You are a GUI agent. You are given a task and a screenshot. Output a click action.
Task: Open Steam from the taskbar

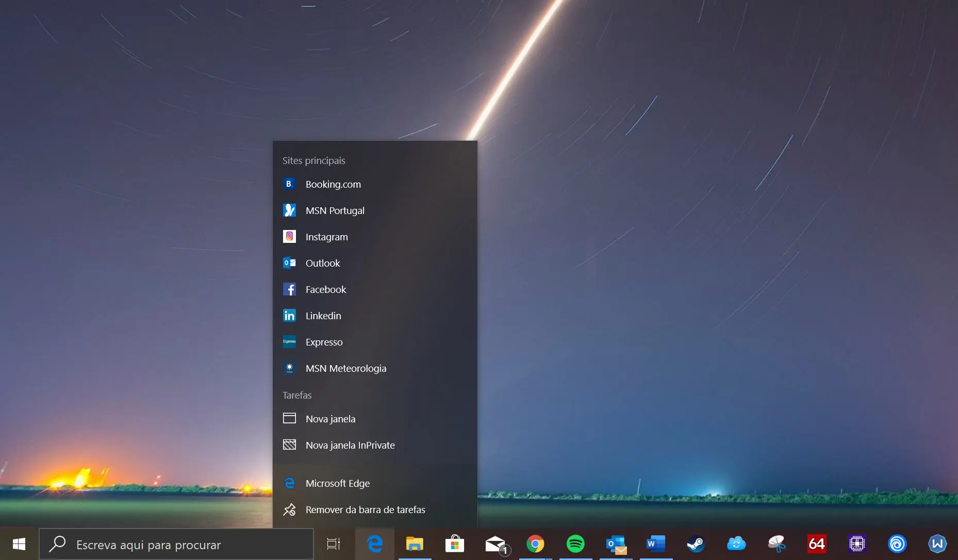[x=696, y=544]
